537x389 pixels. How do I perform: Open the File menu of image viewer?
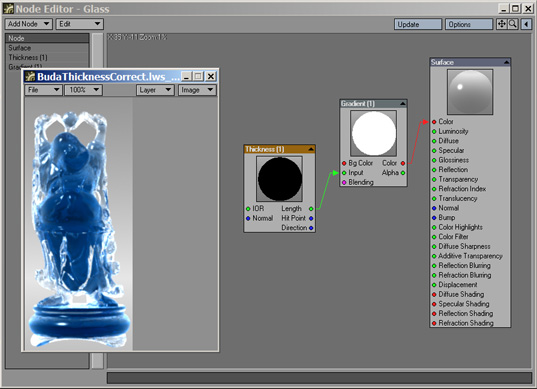click(43, 90)
